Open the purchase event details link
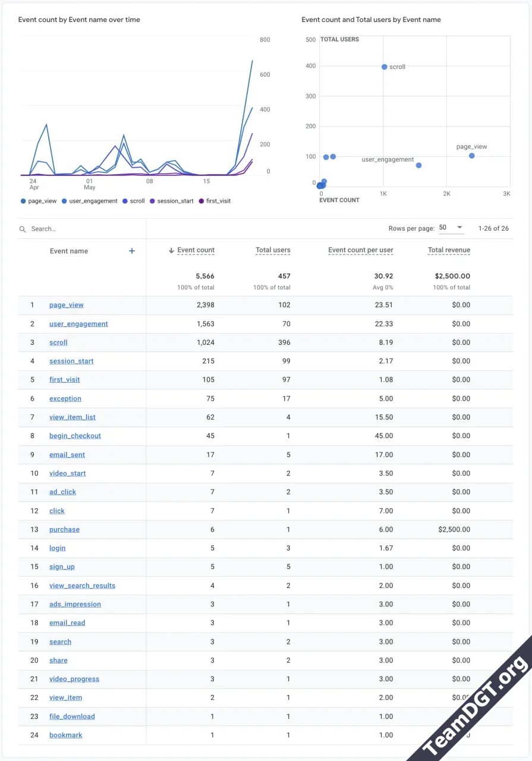The width and height of the screenshot is (532, 761). [x=64, y=529]
